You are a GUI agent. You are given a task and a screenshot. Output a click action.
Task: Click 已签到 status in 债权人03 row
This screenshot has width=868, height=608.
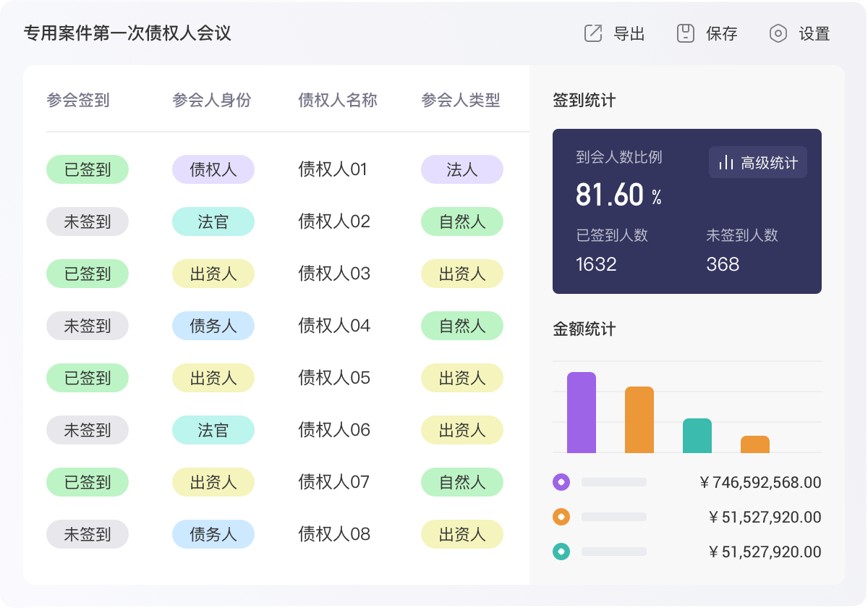tap(88, 274)
